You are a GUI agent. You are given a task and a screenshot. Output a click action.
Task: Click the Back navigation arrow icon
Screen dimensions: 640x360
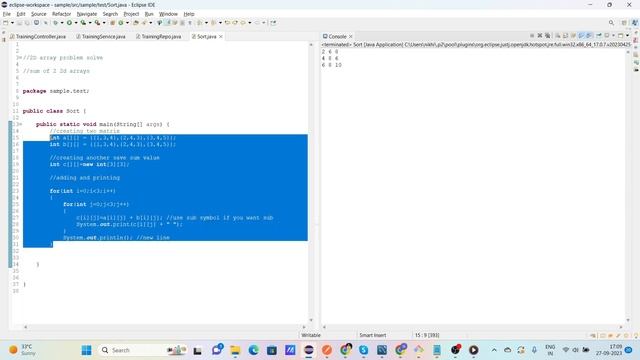pos(242,23)
